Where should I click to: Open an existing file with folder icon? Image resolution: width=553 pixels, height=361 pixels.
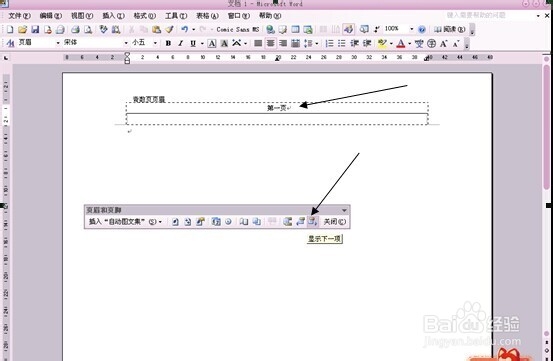[x=22, y=30]
